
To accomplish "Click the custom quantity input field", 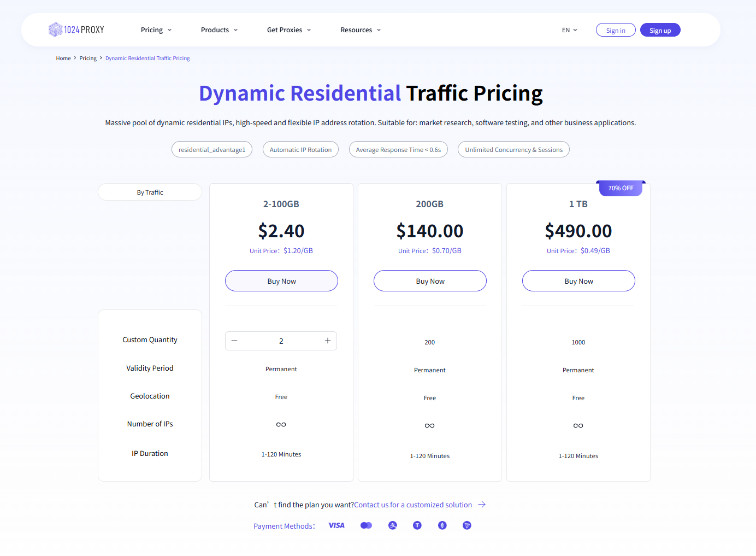I will click(x=281, y=341).
